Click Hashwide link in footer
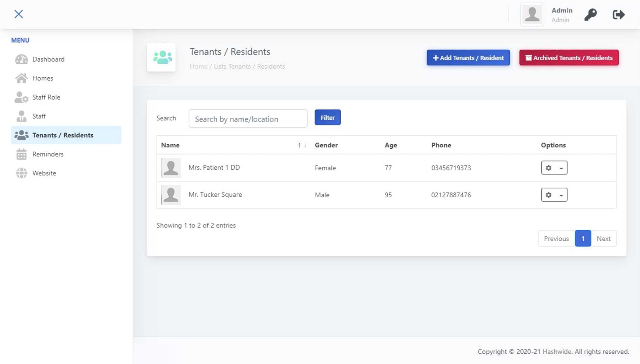Screen dimensions: 640x364 tap(557, 352)
